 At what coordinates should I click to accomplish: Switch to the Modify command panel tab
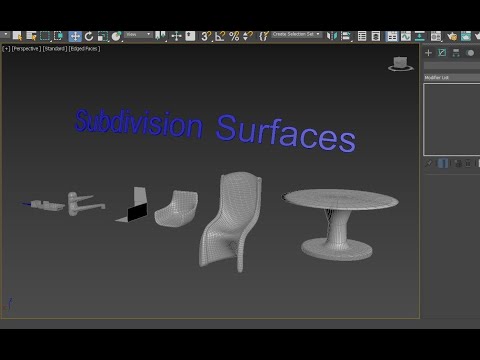pos(442,53)
